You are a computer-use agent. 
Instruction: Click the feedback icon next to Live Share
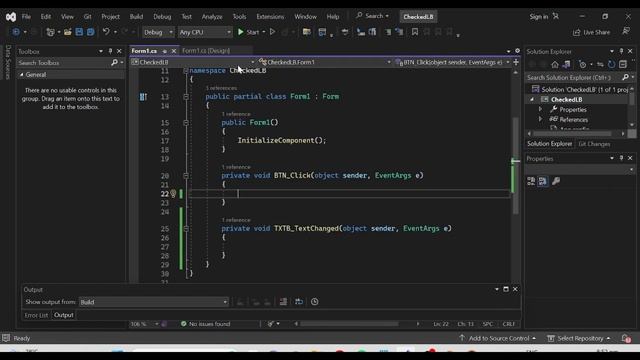click(626, 31)
